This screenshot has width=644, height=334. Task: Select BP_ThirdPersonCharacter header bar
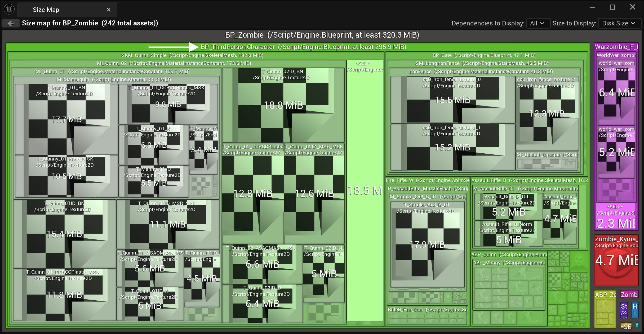coord(303,47)
